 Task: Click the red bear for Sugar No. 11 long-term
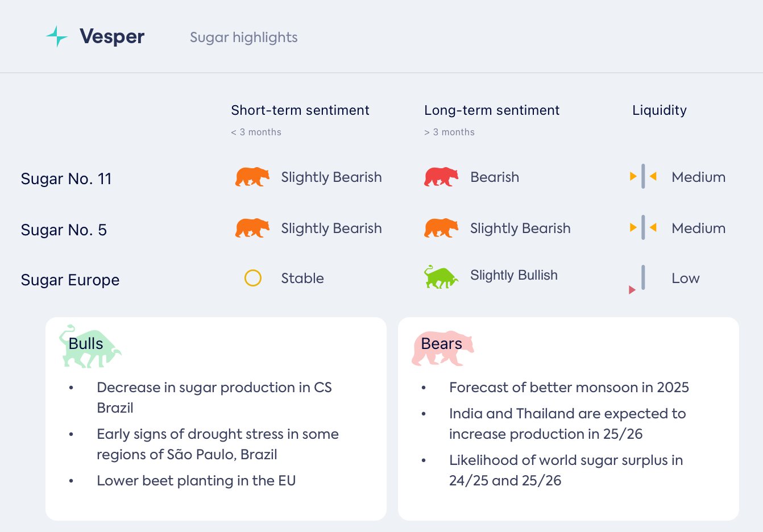pyautogui.click(x=441, y=177)
